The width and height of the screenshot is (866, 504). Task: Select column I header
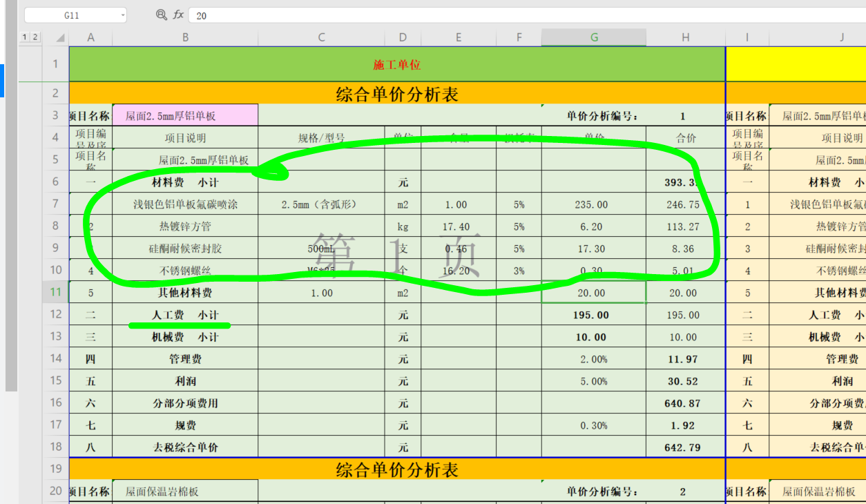[x=747, y=38]
